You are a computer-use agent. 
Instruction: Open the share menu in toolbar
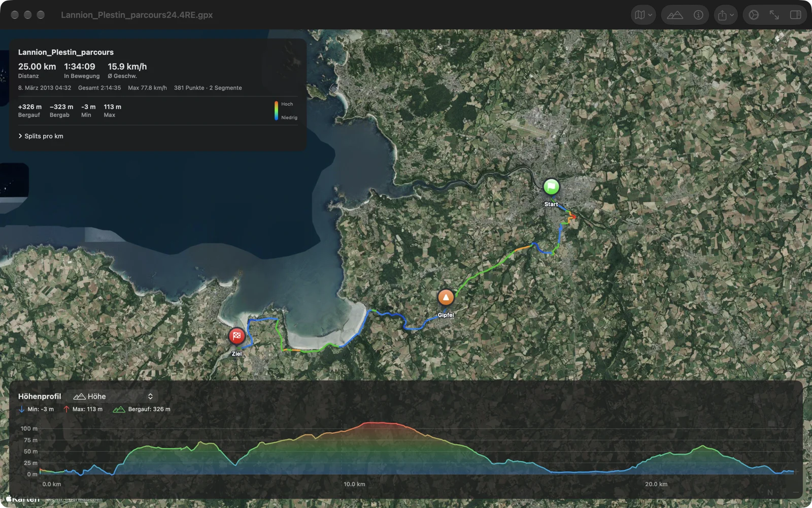pos(726,15)
